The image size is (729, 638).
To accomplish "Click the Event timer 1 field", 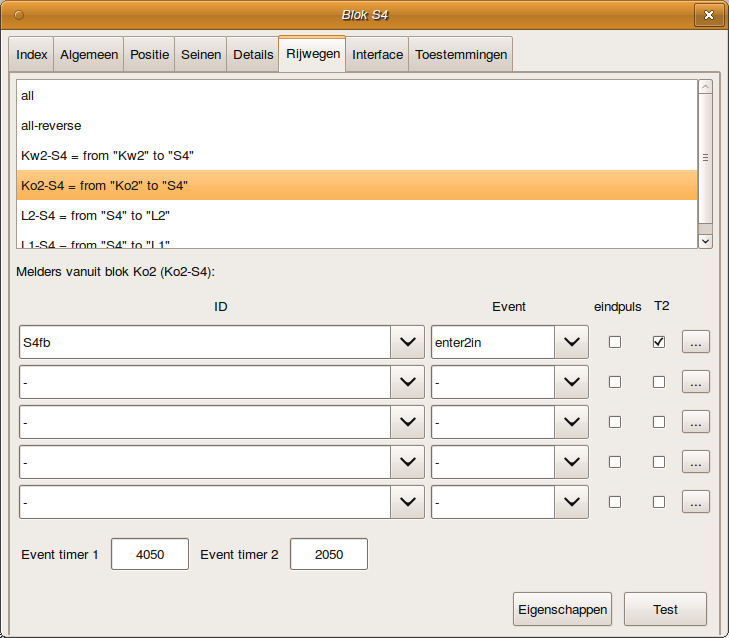I will click(x=149, y=554).
